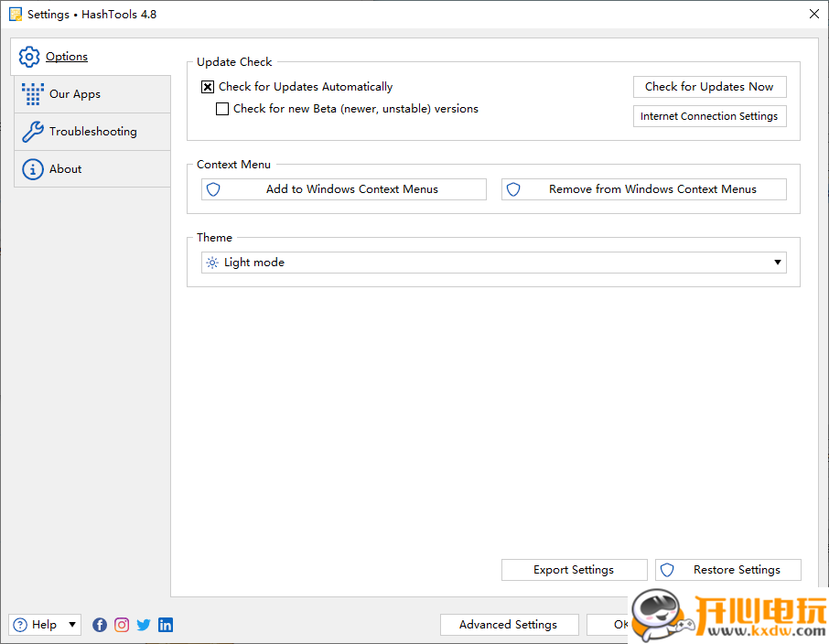829x644 pixels.
Task: Select the Options tab
Action: (x=91, y=57)
